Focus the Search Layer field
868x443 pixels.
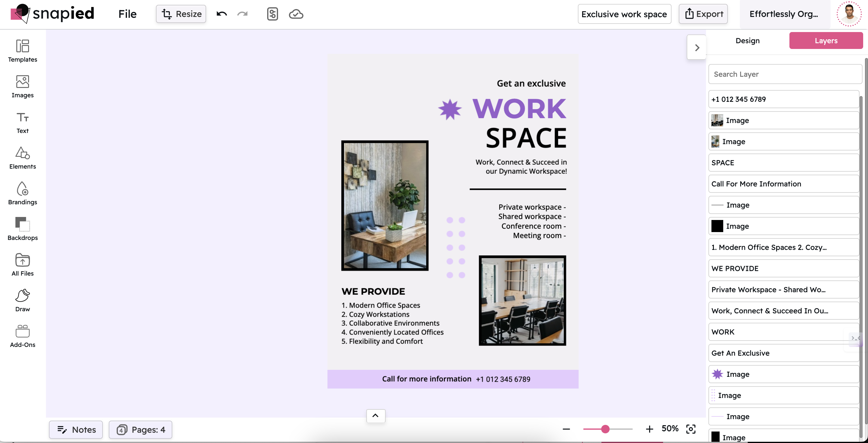coord(785,74)
